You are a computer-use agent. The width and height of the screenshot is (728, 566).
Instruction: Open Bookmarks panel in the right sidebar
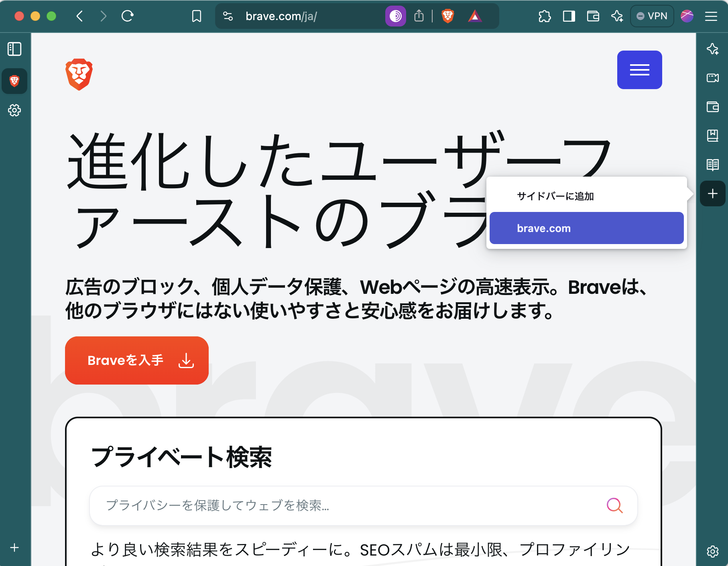(x=713, y=136)
